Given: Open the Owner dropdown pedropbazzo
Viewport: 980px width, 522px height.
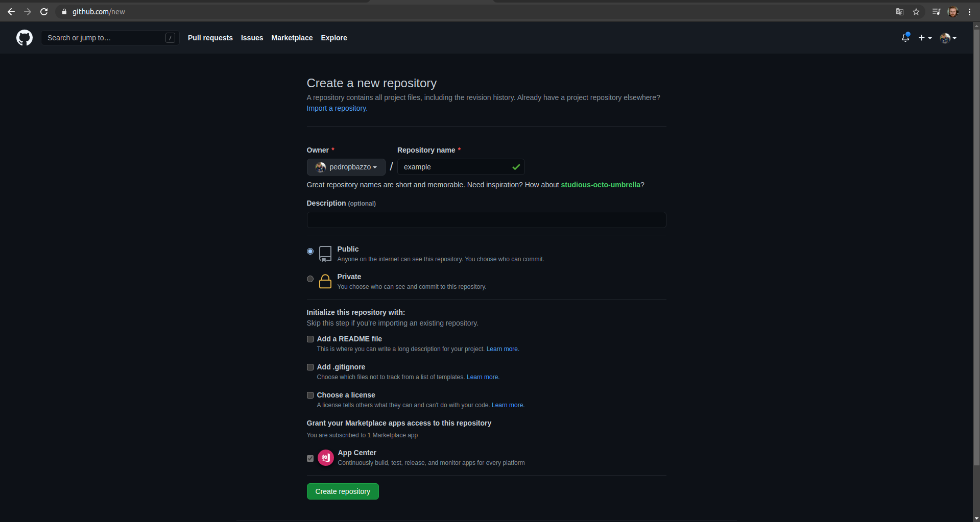Looking at the screenshot, I should coord(346,167).
